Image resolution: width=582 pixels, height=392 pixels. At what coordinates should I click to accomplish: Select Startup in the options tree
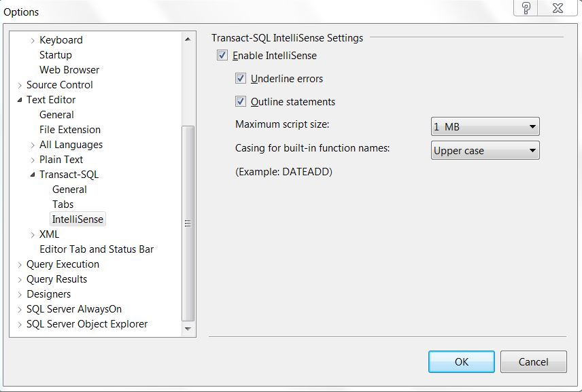point(57,54)
